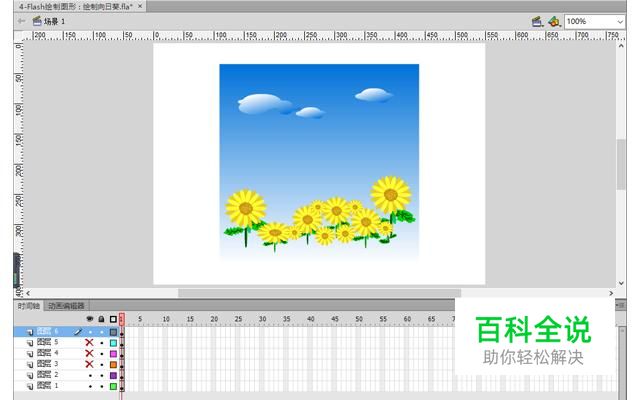Lock layer 图层 4 using lock dot

tap(102, 353)
